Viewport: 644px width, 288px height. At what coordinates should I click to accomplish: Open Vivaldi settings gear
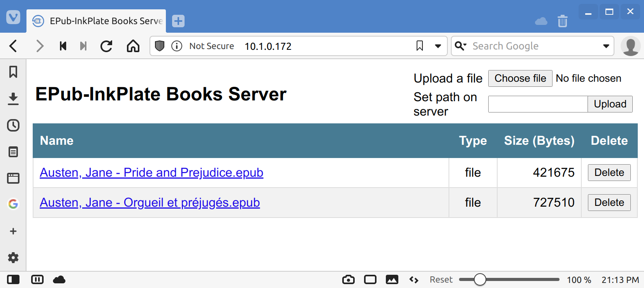13,258
